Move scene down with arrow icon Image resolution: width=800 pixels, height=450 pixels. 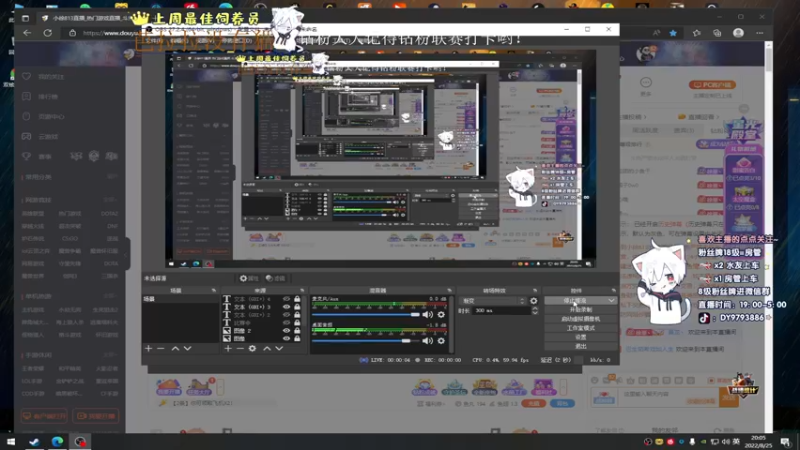[x=187, y=348]
